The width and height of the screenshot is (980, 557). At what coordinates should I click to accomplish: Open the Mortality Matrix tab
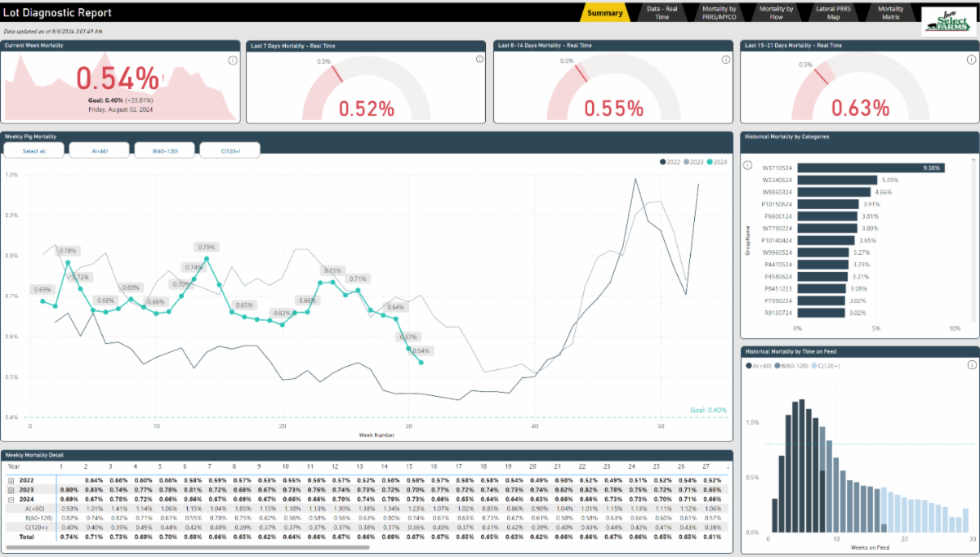click(x=890, y=12)
